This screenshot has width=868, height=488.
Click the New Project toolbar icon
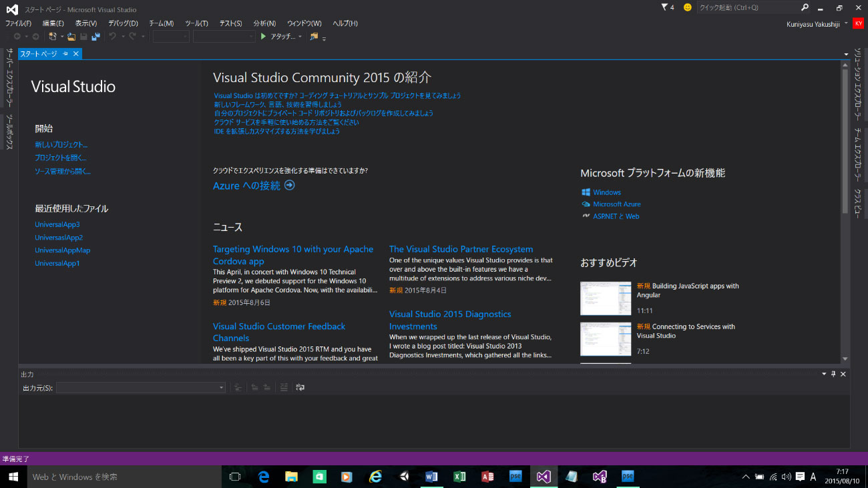[52, 37]
